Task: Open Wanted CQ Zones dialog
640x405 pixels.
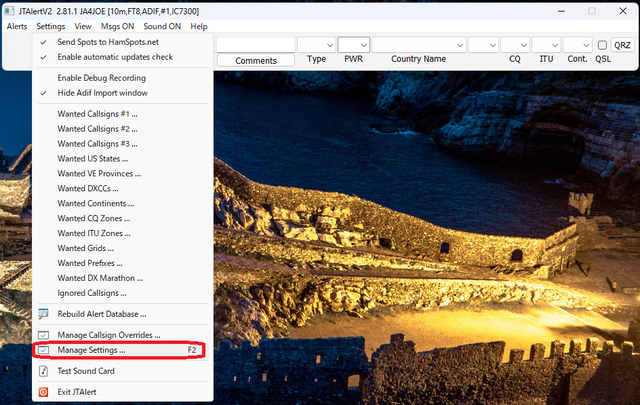Action: click(x=122, y=218)
